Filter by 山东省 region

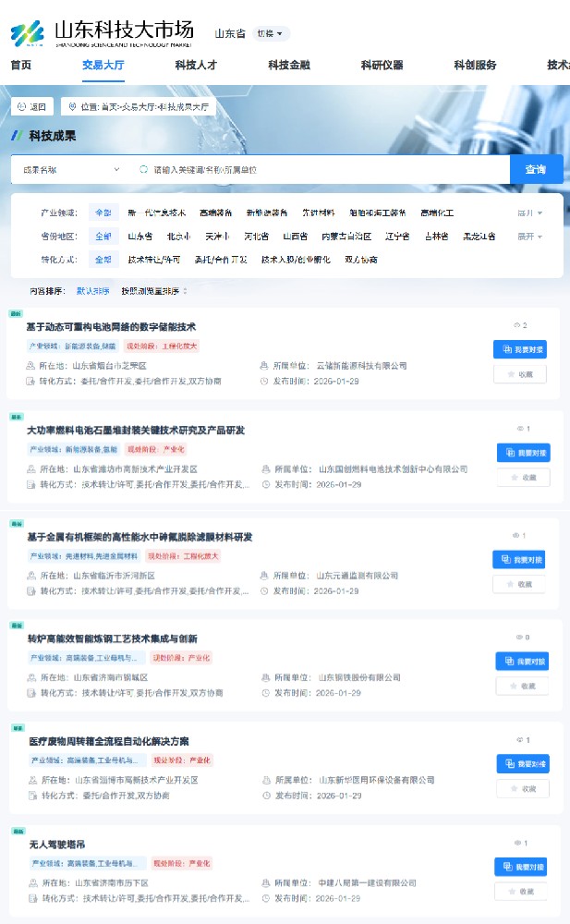(140, 237)
